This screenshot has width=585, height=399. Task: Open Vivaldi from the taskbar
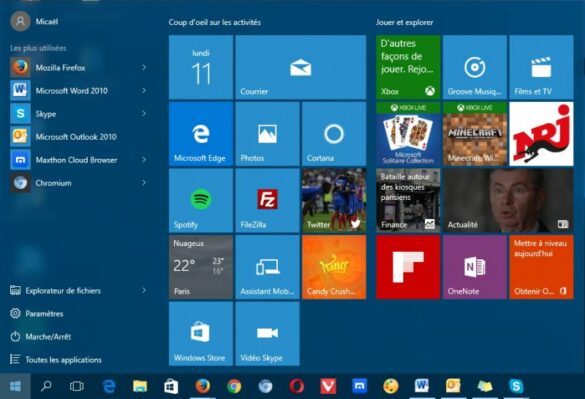click(x=328, y=386)
